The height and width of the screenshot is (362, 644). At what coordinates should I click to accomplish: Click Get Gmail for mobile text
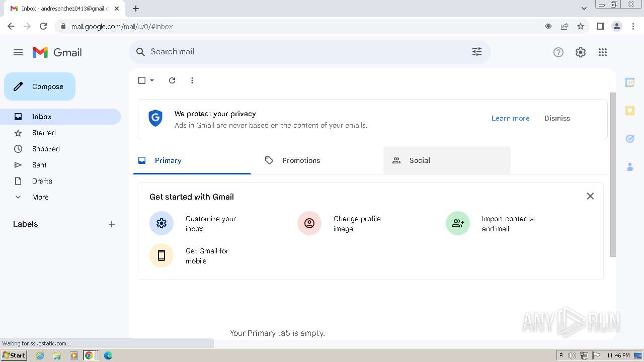pyautogui.click(x=207, y=256)
